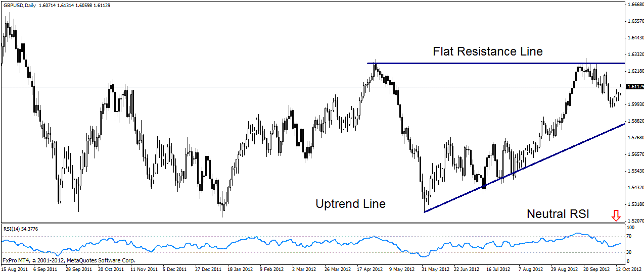Click the 1.55430 price axis label
Image resolution: width=644 pixels, height=273 pixels.
tap(635, 171)
